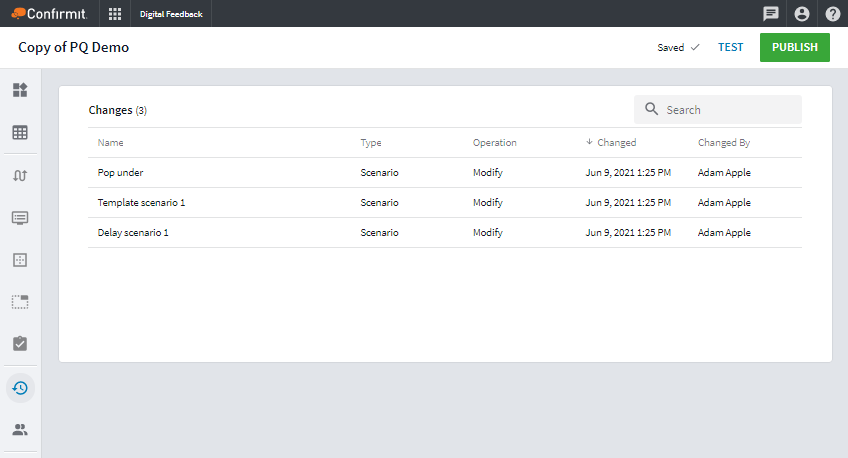
Task: Sort by the Type column header
Action: point(371,143)
